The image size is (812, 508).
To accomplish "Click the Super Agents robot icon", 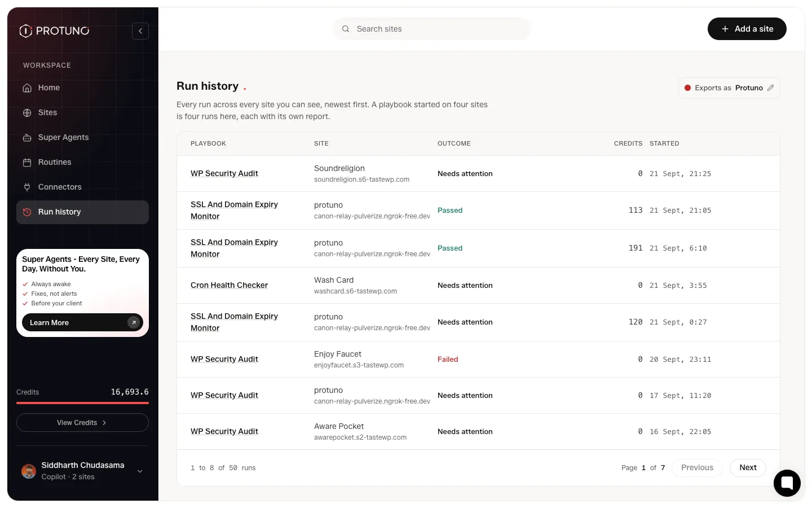I will click(27, 138).
